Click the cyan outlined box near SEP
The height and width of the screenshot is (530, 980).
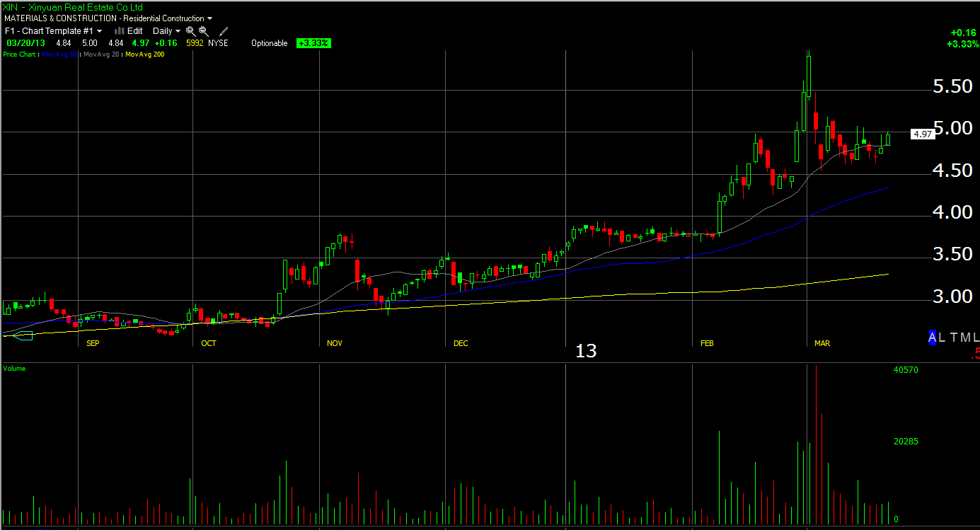tap(23, 335)
